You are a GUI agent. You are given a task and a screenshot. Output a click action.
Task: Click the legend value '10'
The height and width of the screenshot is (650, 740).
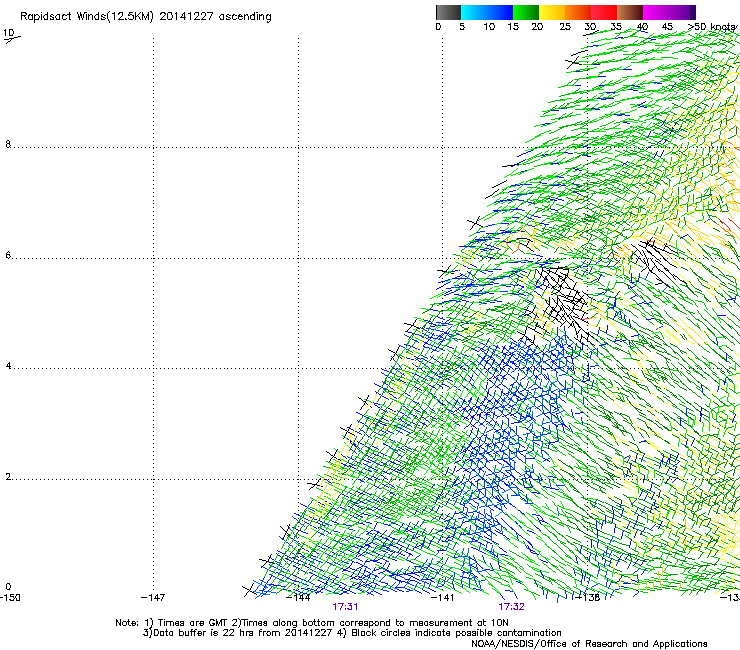(x=489, y=27)
